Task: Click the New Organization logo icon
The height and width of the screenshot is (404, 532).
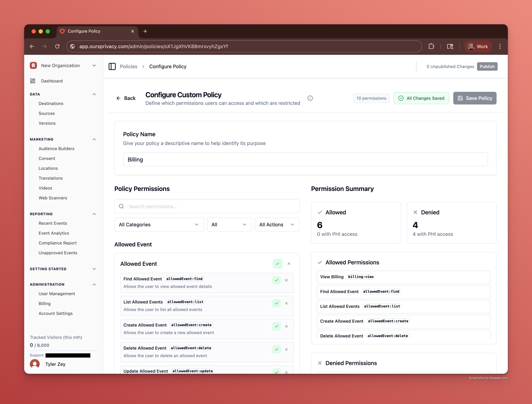Action: click(33, 65)
